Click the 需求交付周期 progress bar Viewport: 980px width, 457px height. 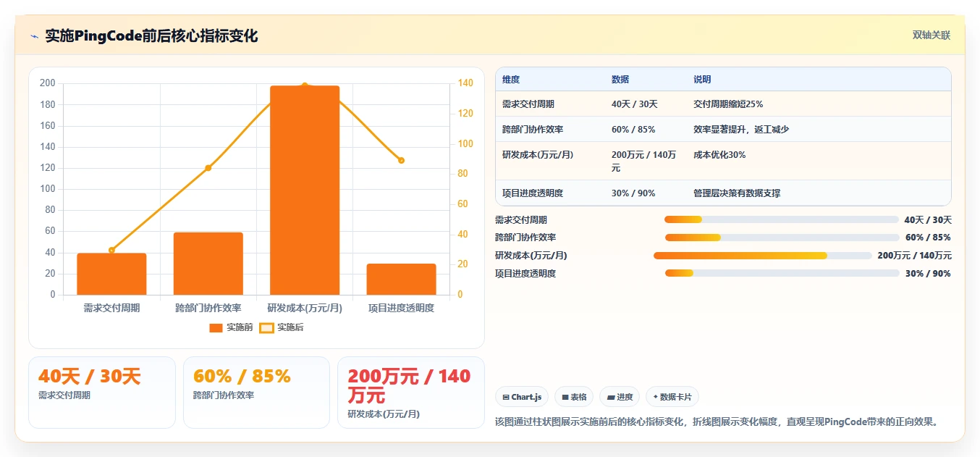click(782, 219)
